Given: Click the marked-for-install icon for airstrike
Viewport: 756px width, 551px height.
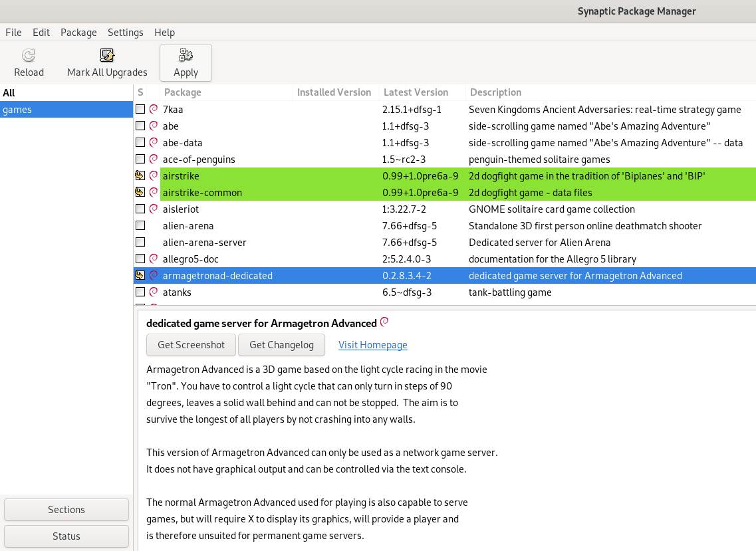Looking at the screenshot, I should [x=140, y=175].
